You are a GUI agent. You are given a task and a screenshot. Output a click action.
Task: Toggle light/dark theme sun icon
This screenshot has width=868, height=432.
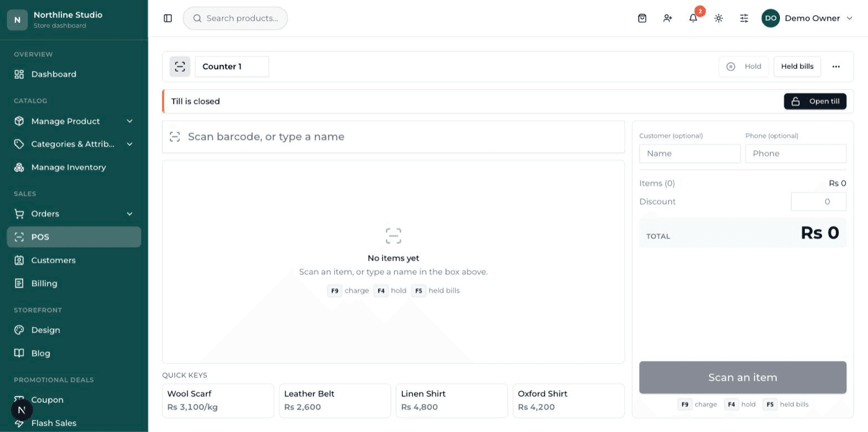click(x=719, y=19)
